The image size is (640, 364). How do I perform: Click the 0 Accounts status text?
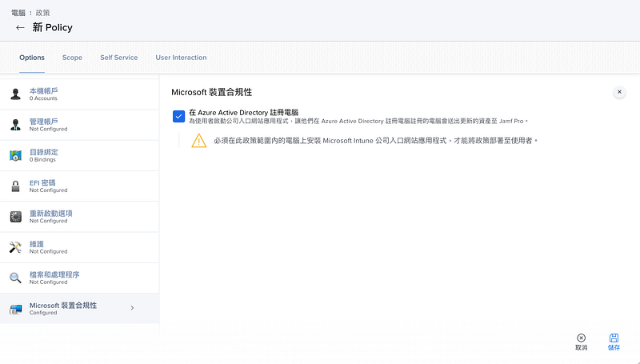pos(43,98)
